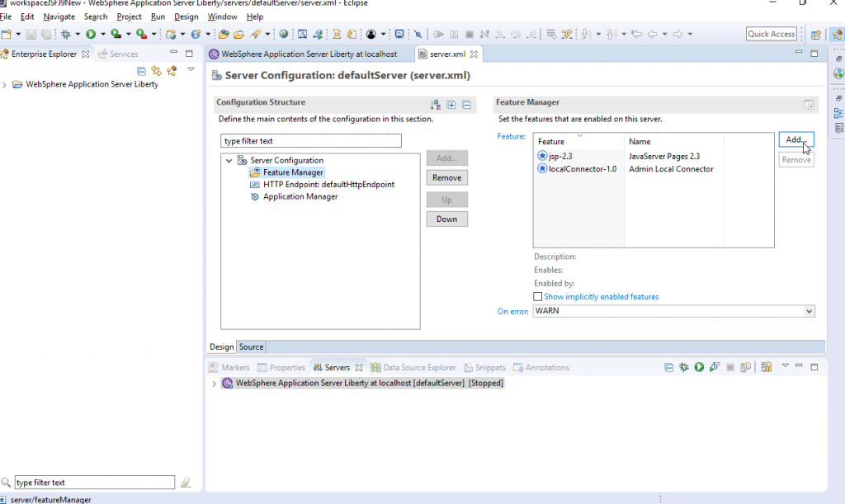Open the Navigate menu
Viewport: 845px width, 504px height.
[59, 16]
